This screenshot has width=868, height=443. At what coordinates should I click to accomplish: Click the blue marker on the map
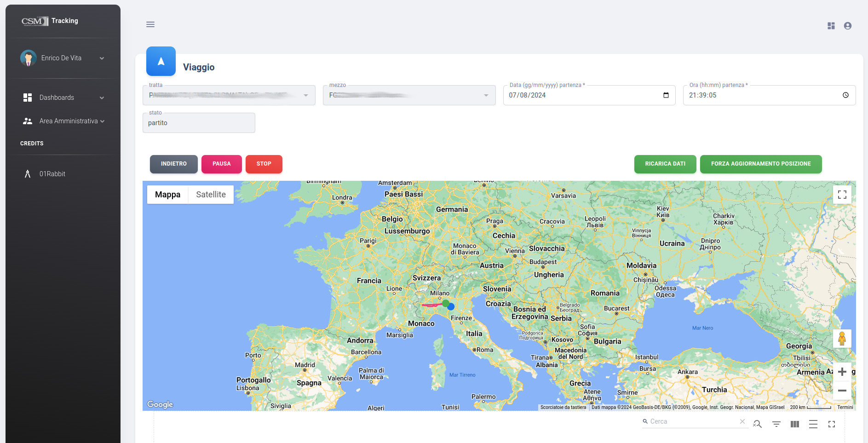451,306
